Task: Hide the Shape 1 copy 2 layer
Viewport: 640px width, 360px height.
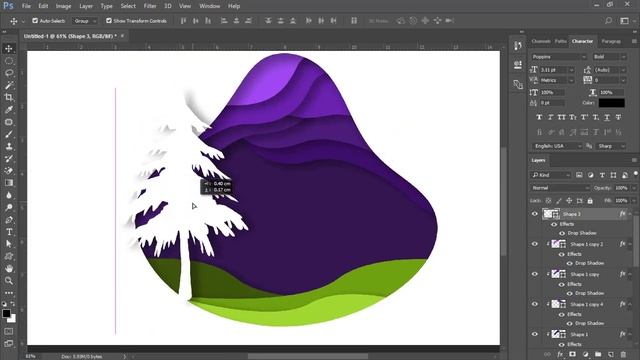Action: [535, 244]
